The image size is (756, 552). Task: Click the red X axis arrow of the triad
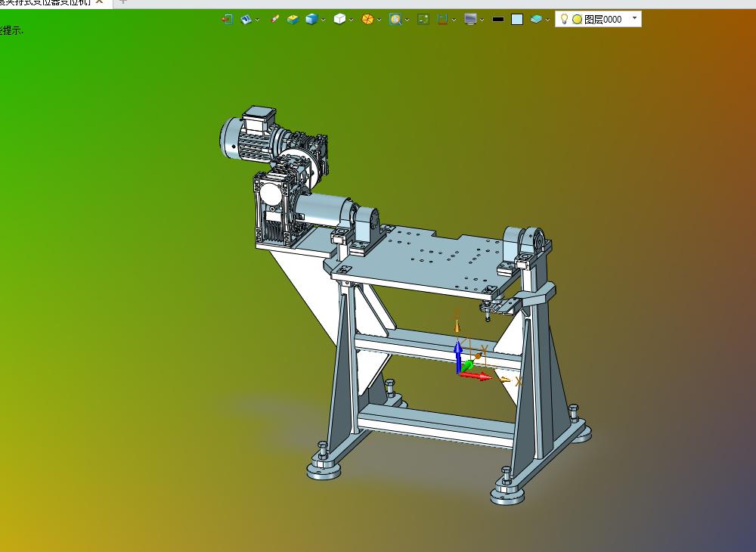[477, 376]
